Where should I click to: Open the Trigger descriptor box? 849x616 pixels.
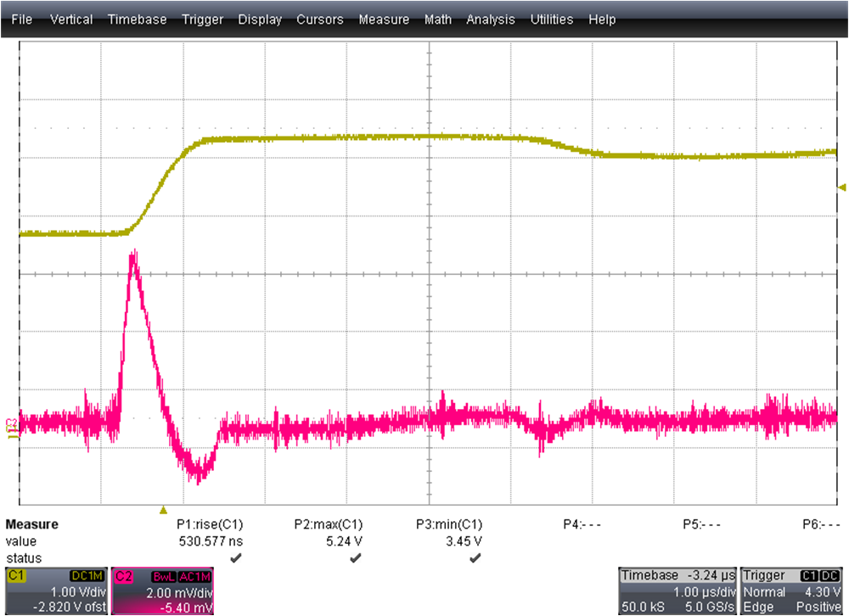pyautogui.click(x=792, y=591)
